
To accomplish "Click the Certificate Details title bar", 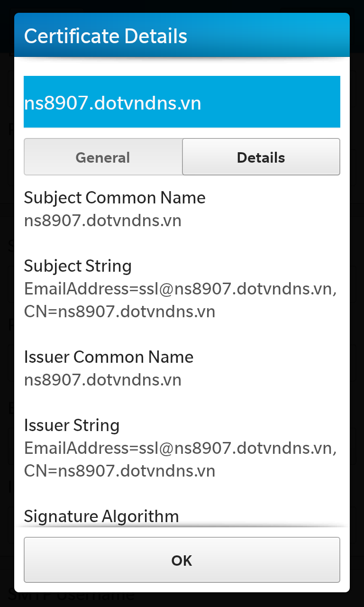I will pos(182,36).
